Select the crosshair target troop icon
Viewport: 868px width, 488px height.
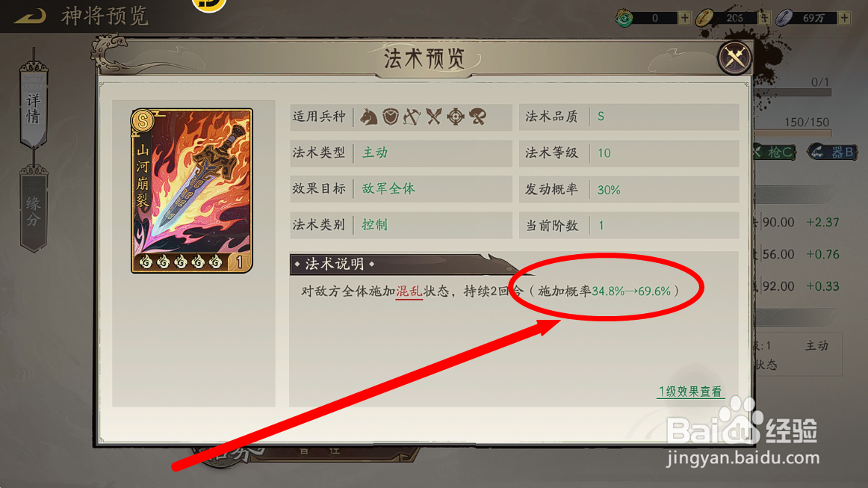pos(456,117)
